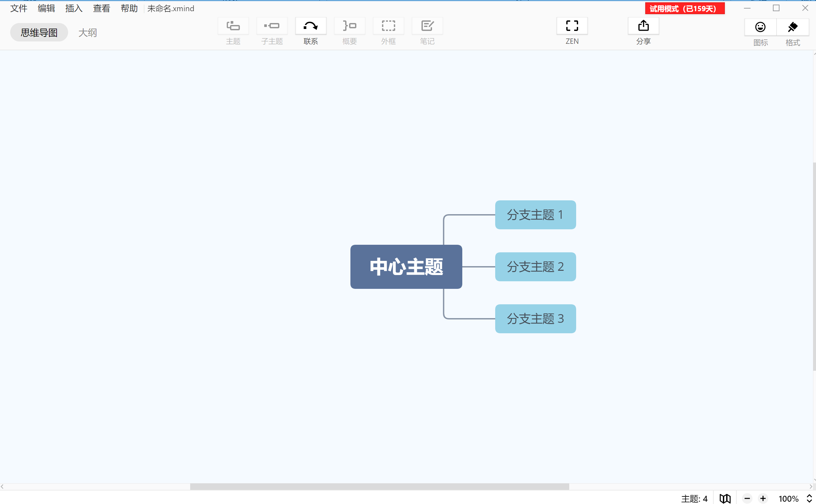816x504 pixels.
Task: Open the 插入 menu
Action: 74,8
